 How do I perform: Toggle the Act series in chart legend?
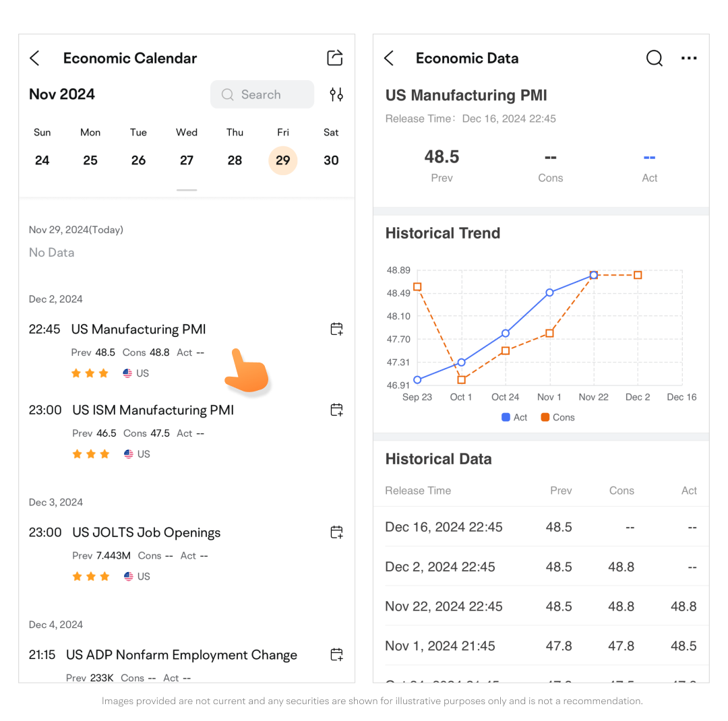(514, 417)
